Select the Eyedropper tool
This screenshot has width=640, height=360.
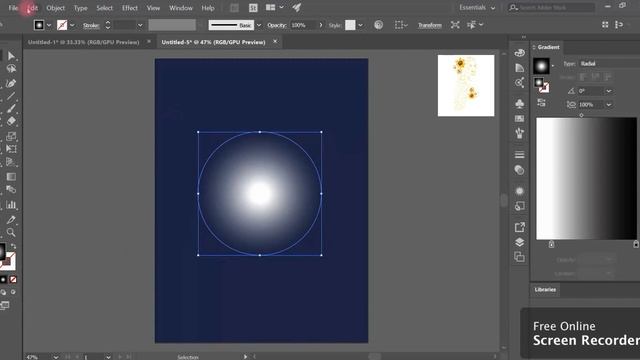coord(11,220)
